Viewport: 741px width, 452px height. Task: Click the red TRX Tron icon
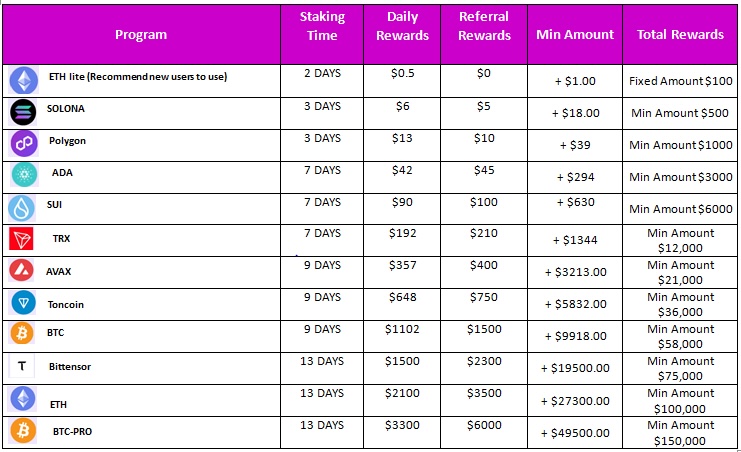point(22,240)
